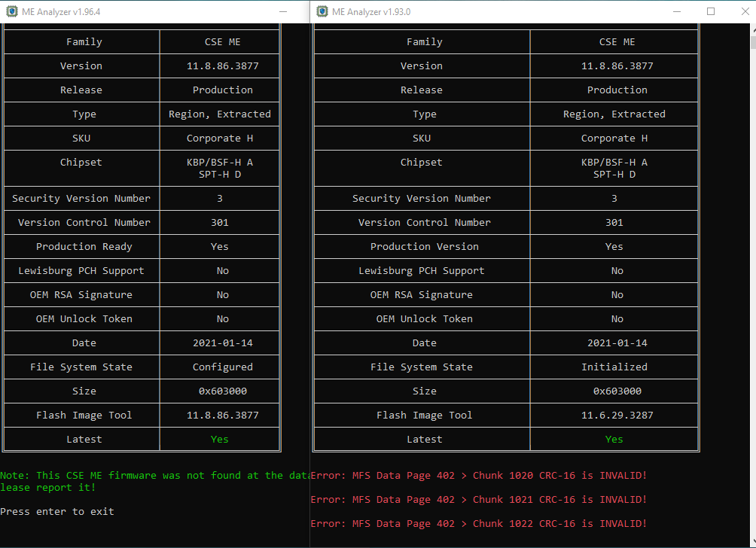Minimize the ME Analyzer v1.93.0 window
Screen dimensions: 756x548
click(675, 11)
